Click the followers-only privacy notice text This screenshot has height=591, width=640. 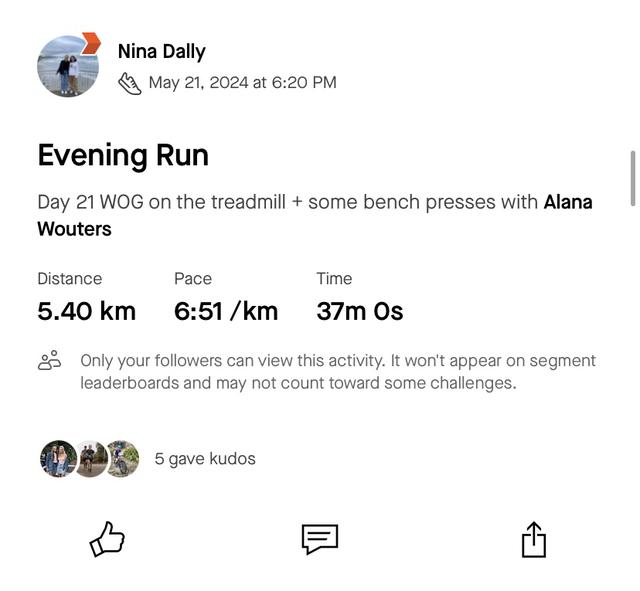pyautogui.click(x=338, y=371)
